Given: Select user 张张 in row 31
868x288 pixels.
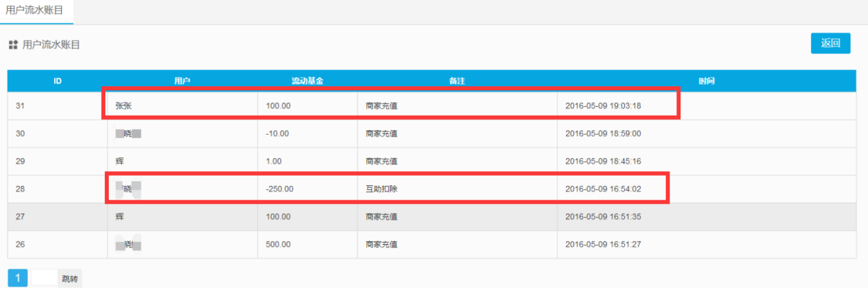Looking at the screenshot, I should pos(123,106).
